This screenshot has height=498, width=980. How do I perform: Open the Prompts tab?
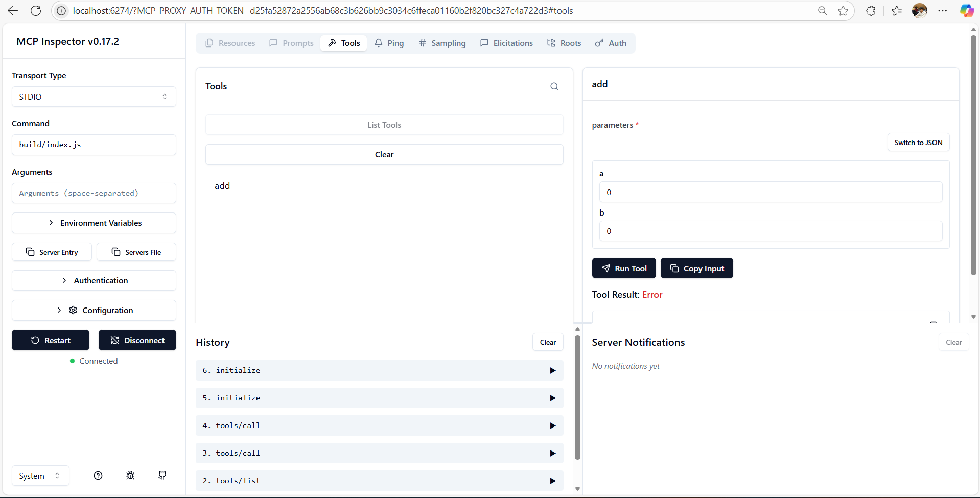tap(291, 43)
